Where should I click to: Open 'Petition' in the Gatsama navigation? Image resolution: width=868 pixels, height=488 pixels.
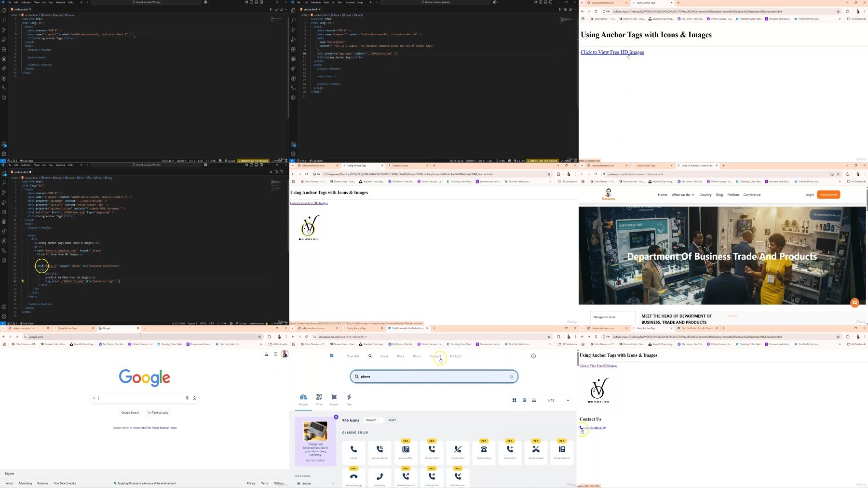[x=733, y=195]
